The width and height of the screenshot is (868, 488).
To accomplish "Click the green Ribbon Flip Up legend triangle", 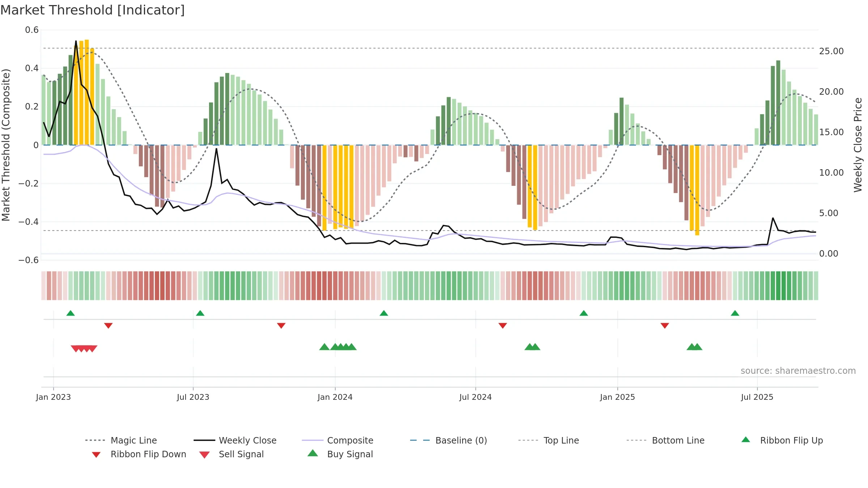I will click(746, 440).
